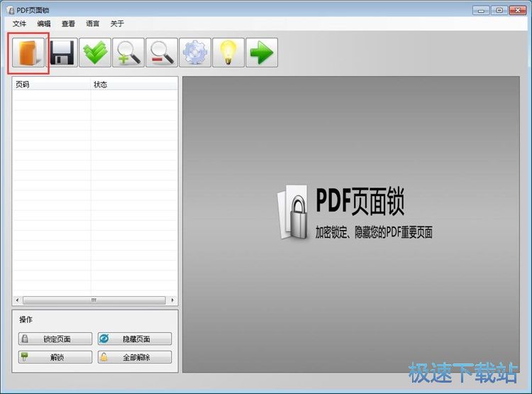Open settings via the blue gear icon
The image size is (532, 394).
click(195, 53)
